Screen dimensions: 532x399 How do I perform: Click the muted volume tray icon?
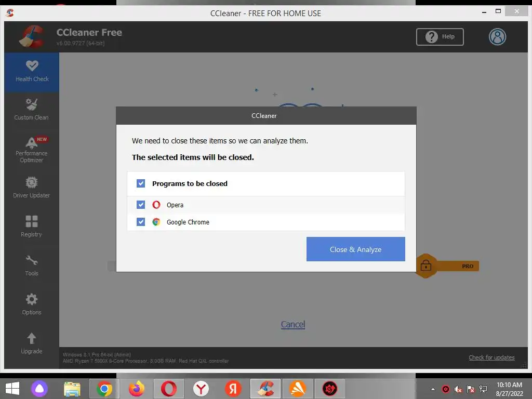pos(458,389)
